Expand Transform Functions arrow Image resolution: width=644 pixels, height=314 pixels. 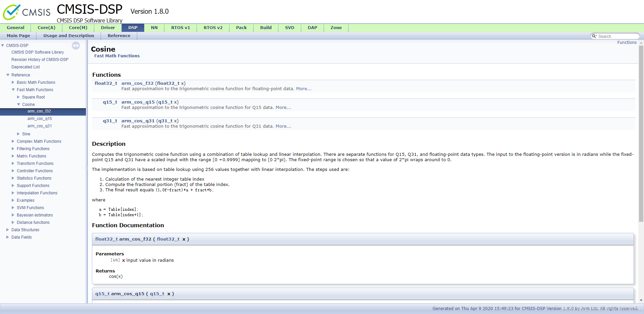pos(13,164)
